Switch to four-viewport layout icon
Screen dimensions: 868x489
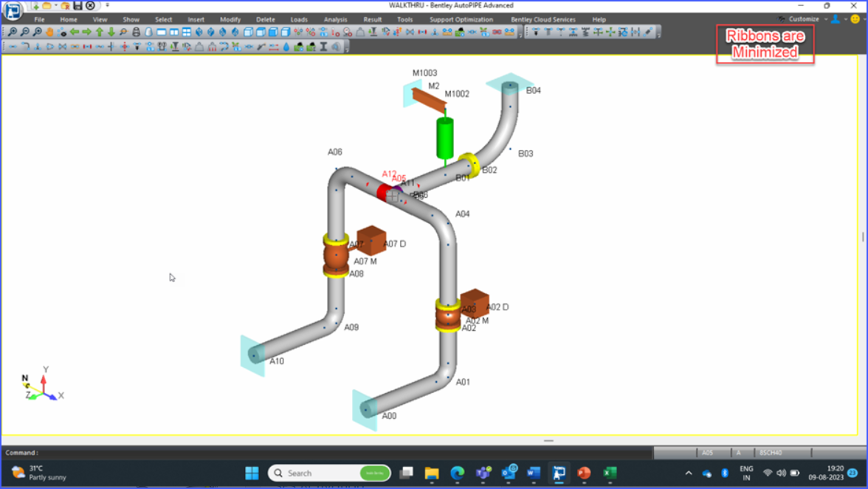click(x=187, y=32)
